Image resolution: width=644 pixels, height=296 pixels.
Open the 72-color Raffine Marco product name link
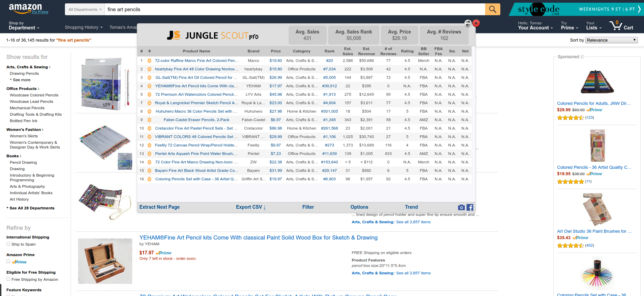pos(197,61)
